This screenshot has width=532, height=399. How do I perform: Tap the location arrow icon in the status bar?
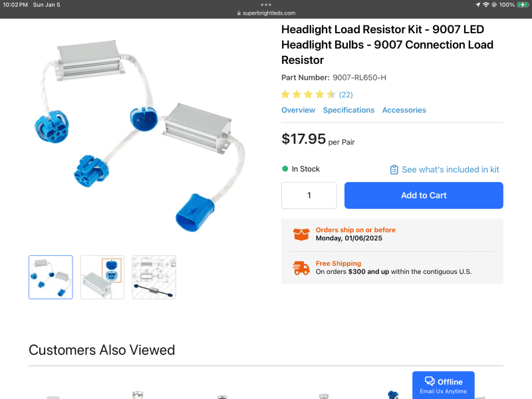477,5
